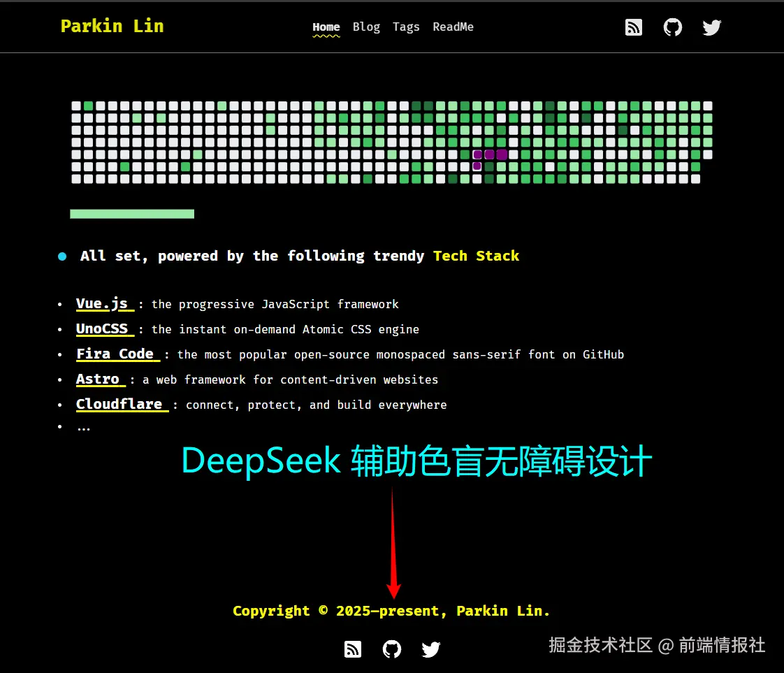Select the cyan bullet dot before 'All set'
This screenshot has height=673, width=784.
(62, 256)
